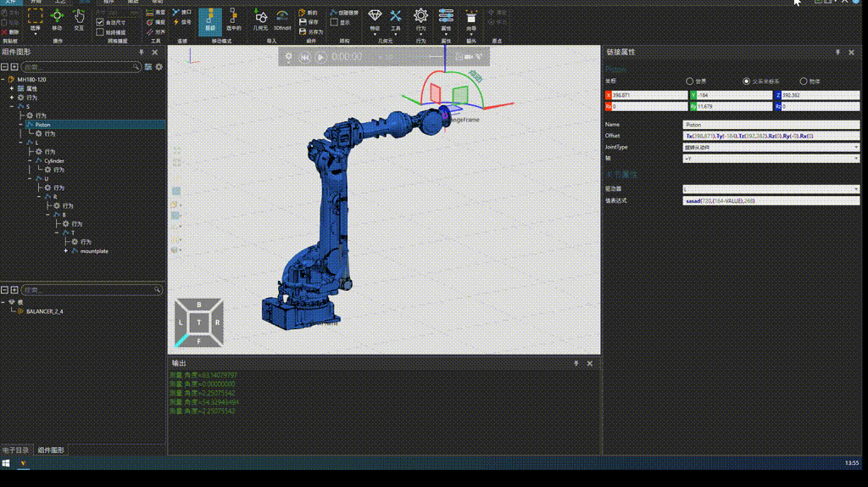
Task: Open the JointType dropdown
Action: [771, 147]
